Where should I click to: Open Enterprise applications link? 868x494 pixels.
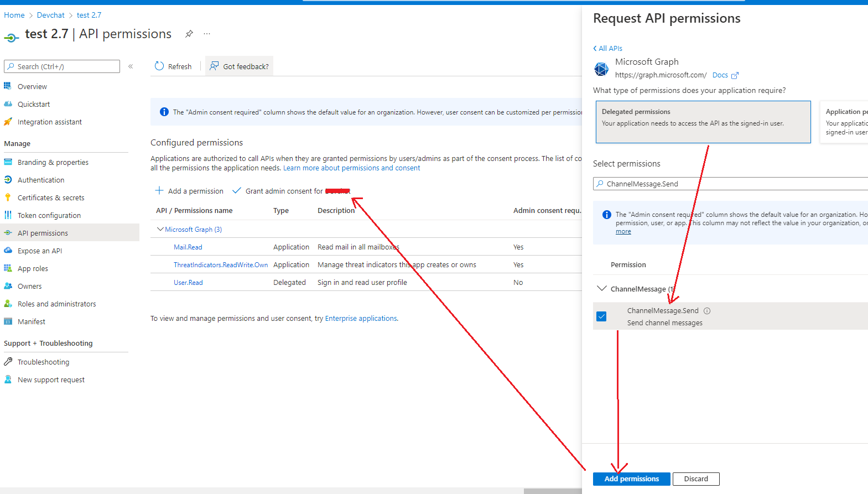click(361, 319)
